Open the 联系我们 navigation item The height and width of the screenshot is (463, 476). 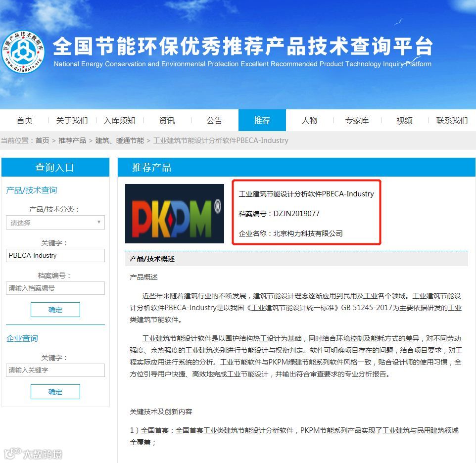(452, 121)
